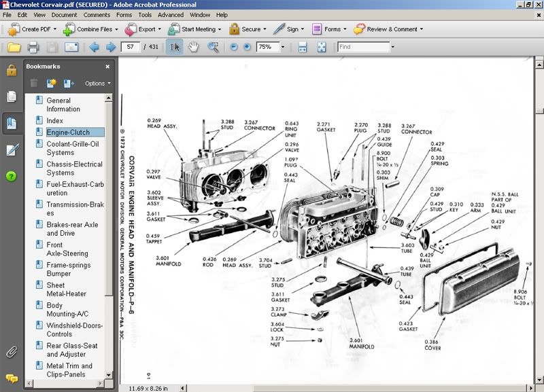Open Sheet Metal-Heater bookmark
Viewport: 544px width, 392px height.
66,289
